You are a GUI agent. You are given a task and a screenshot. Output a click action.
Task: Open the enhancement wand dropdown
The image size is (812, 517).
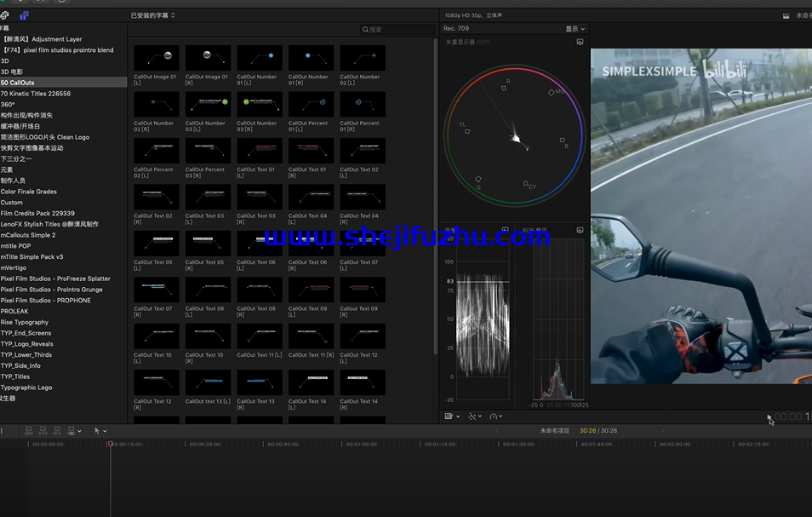click(475, 416)
